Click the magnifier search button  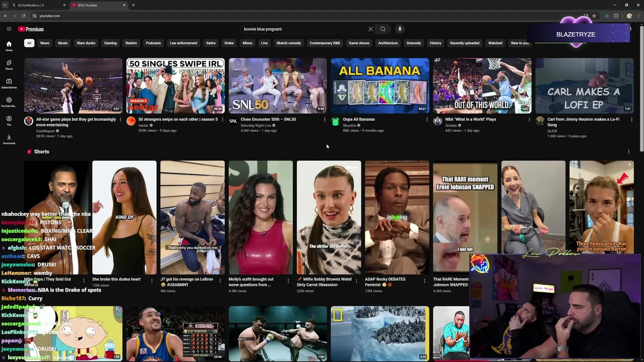tap(383, 29)
